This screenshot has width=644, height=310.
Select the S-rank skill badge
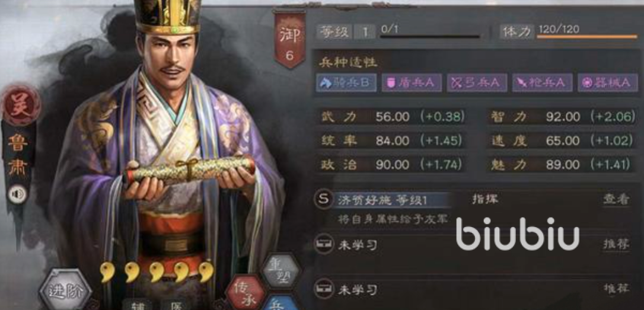[324, 200]
